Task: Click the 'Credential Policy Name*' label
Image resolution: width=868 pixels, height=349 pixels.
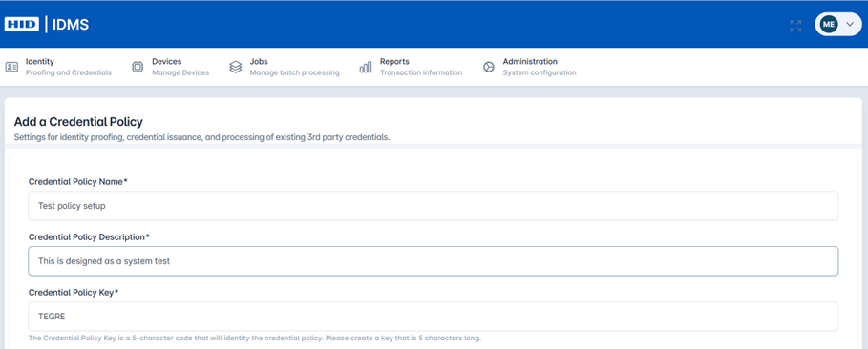Action: coord(78,181)
